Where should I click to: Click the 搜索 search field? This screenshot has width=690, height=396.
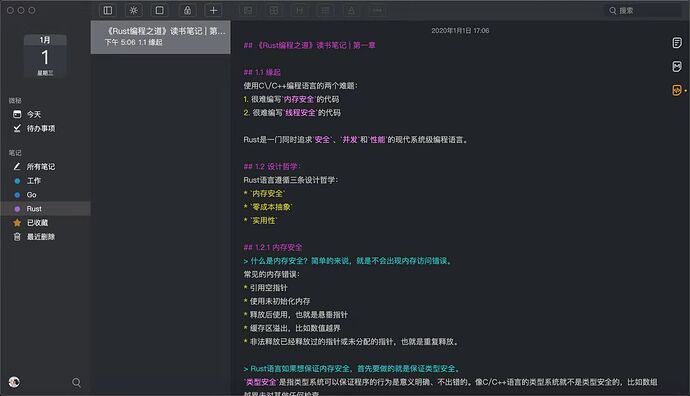(x=644, y=10)
